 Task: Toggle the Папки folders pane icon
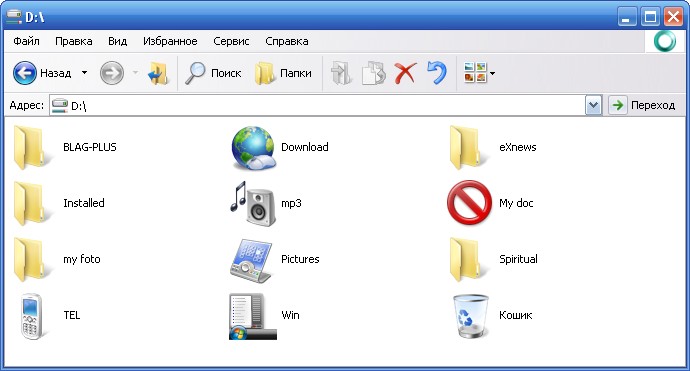point(265,73)
